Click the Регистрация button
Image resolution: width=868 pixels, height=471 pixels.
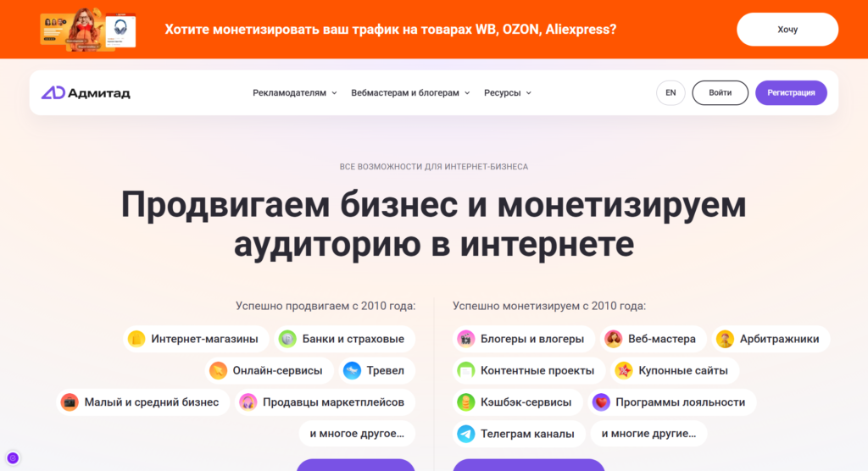click(x=791, y=92)
